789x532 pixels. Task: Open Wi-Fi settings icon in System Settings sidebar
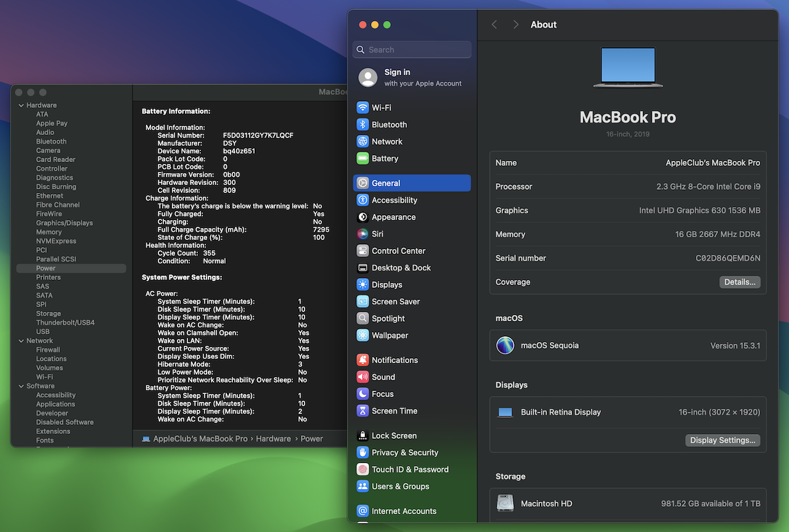point(362,107)
